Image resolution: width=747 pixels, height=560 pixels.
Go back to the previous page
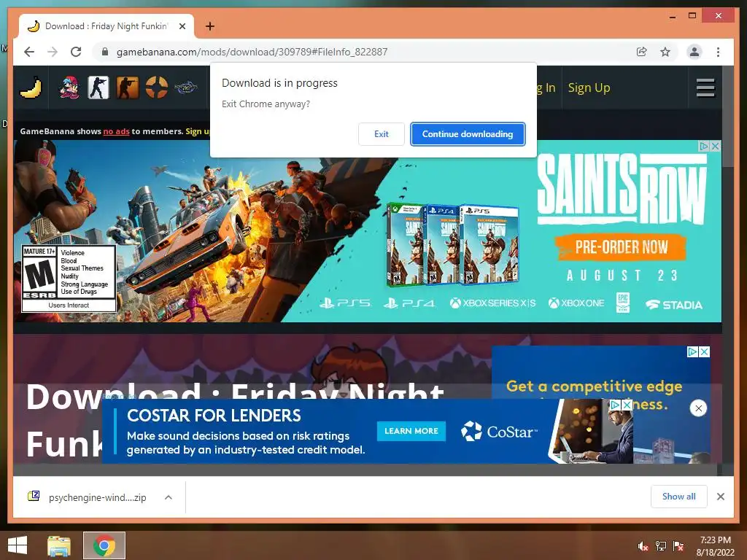(x=29, y=52)
